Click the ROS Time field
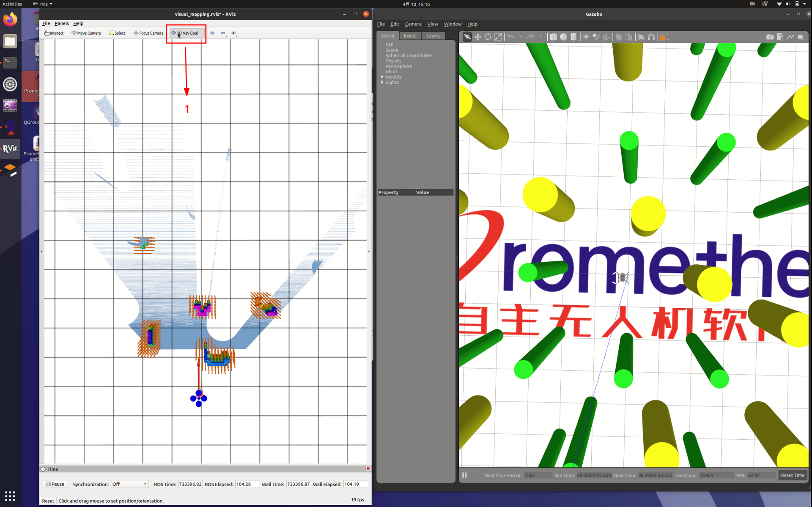Image resolution: width=812 pixels, height=507 pixels. [190, 484]
